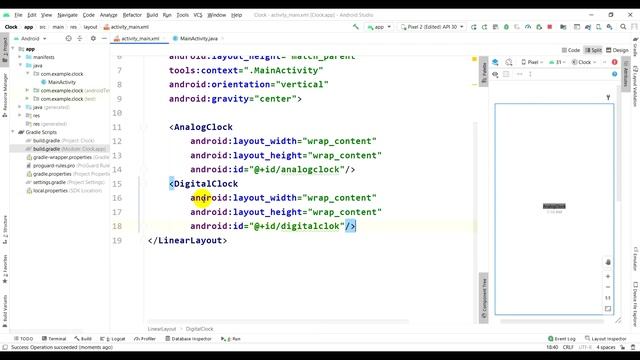Select local.properties file in tree
640x360 pixels.
[64, 191]
